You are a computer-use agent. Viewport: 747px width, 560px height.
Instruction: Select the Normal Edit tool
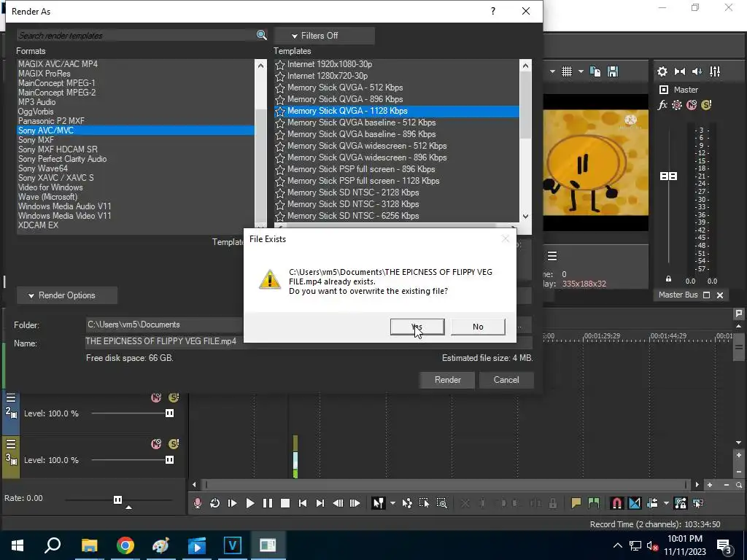tap(379, 503)
